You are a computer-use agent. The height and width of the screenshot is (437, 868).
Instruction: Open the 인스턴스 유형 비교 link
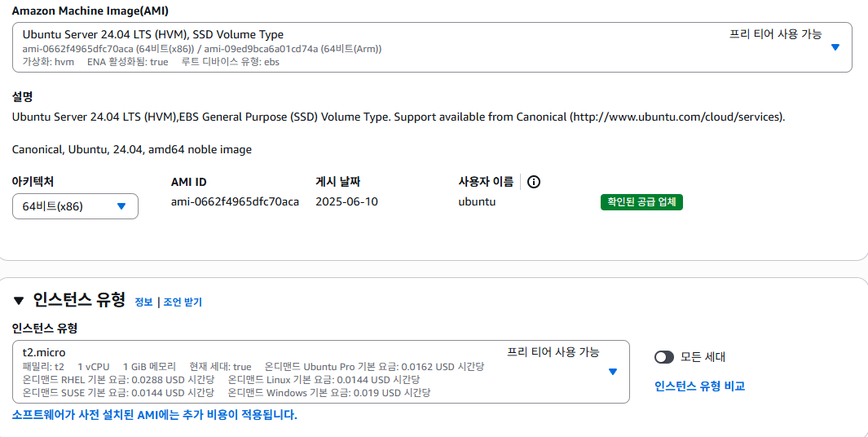700,386
